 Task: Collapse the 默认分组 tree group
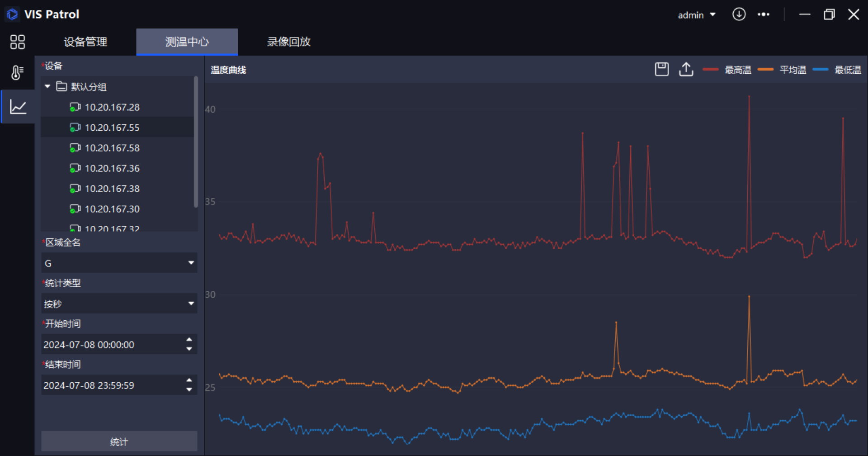[47, 86]
